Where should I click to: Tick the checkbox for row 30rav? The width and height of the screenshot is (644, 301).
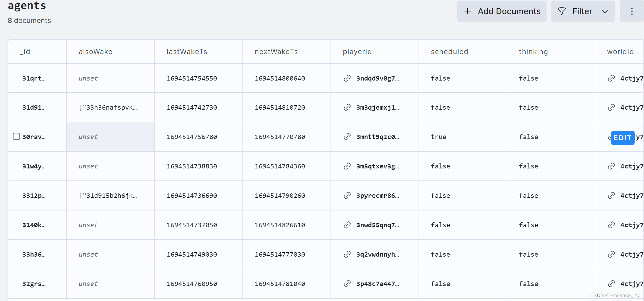pyautogui.click(x=16, y=136)
